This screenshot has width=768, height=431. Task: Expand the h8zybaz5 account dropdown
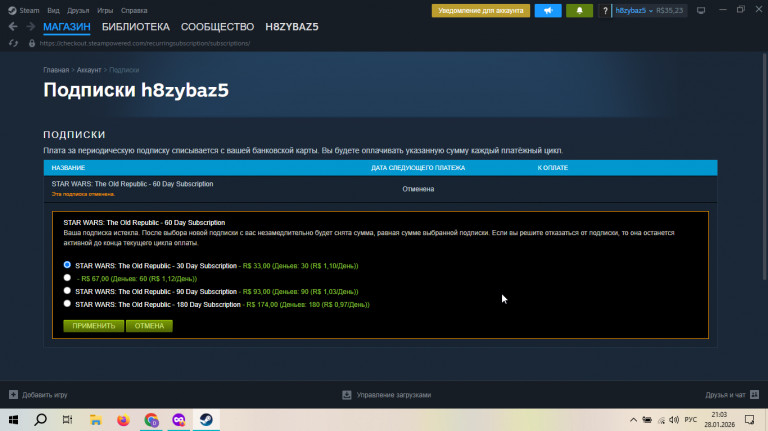634,10
